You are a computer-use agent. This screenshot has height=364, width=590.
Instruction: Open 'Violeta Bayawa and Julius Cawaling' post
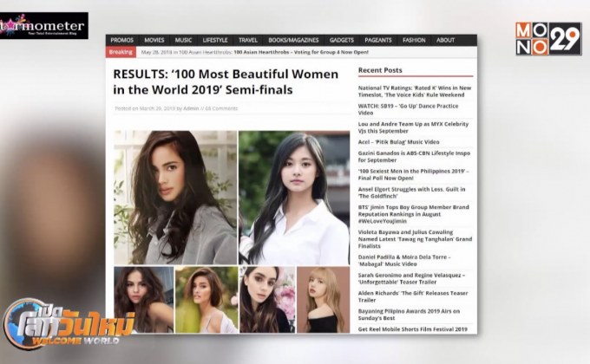click(x=415, y=239)
